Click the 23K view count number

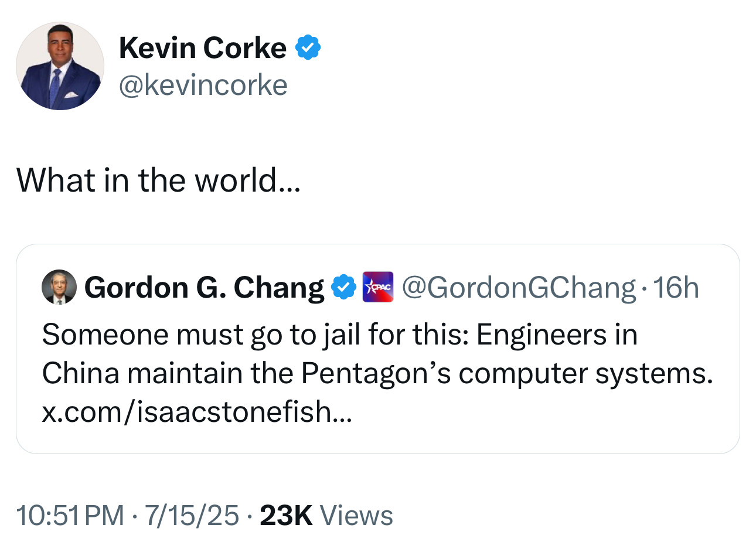pos(285,516)
